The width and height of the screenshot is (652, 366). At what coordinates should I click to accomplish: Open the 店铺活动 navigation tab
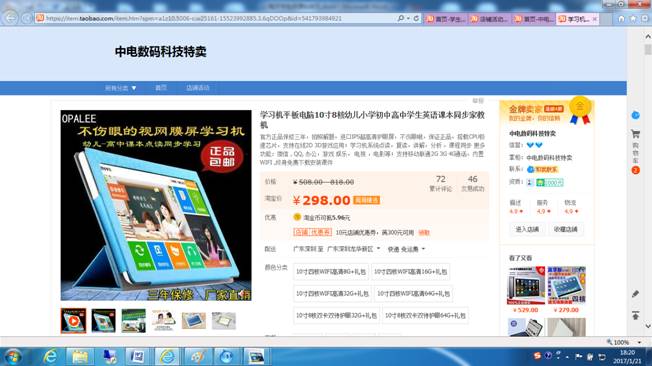[x=198, y=88]
